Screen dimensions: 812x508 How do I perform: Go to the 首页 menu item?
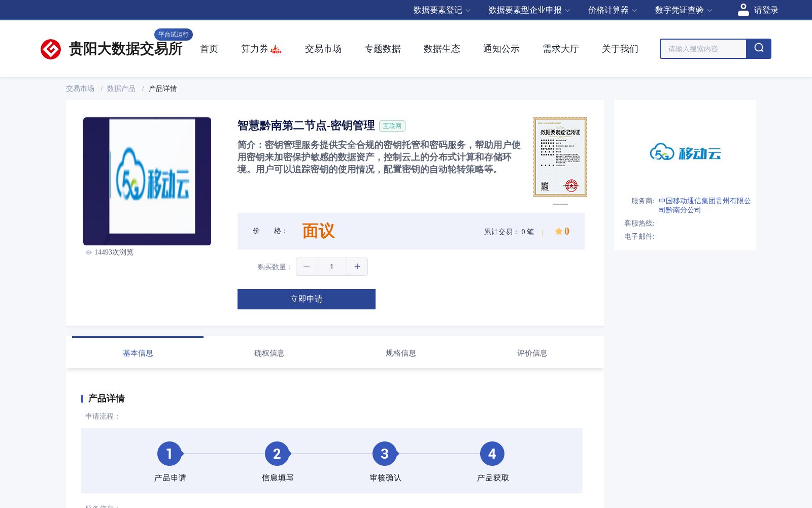(x=209, y=49)
